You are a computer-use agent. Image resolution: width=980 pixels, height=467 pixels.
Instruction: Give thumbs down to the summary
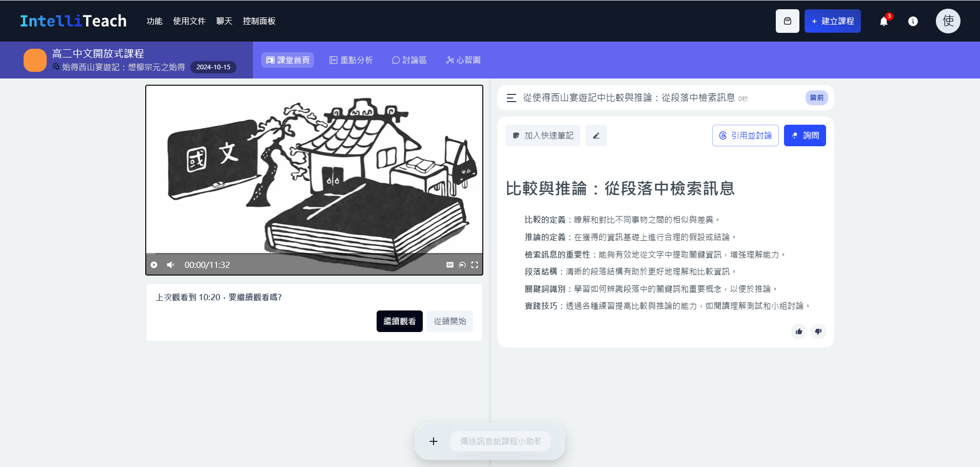click(x=818, y=332)
